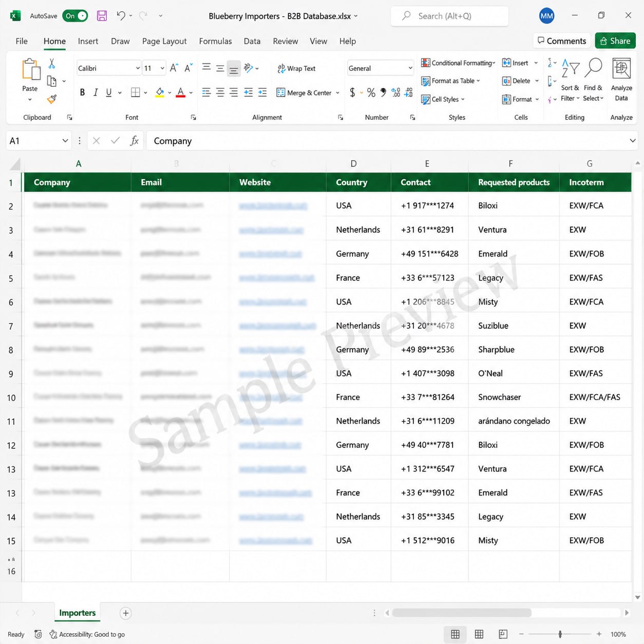The image size is (644, 644).
Task: Switch to Page Break Preview view
Action: 503,634
